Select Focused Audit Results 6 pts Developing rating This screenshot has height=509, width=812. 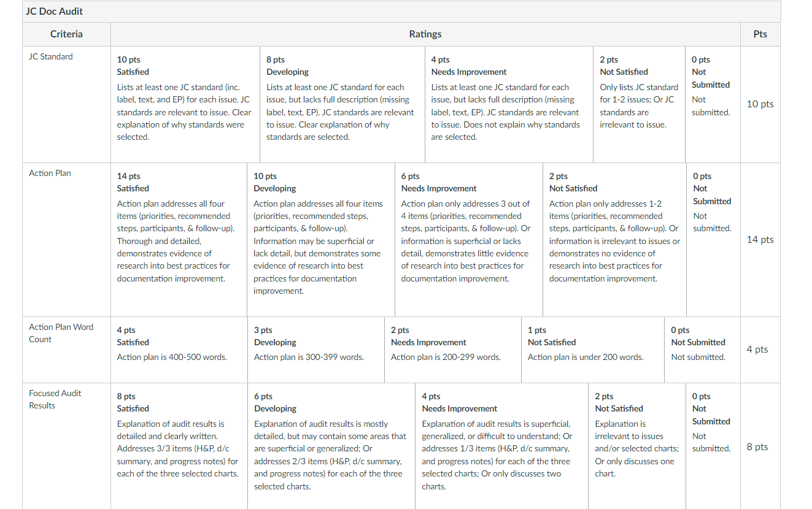pyautogui.click(x=331, y=446)
